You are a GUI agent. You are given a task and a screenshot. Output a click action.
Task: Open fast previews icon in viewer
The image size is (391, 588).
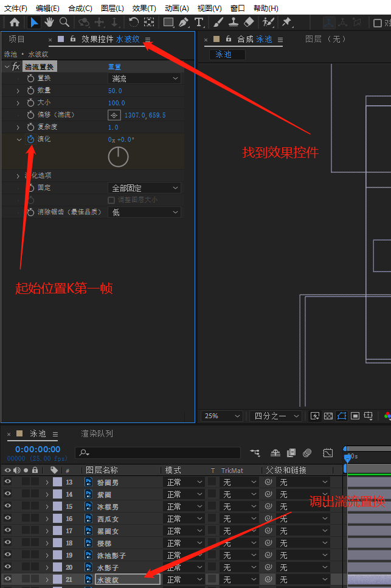(315, 416)
